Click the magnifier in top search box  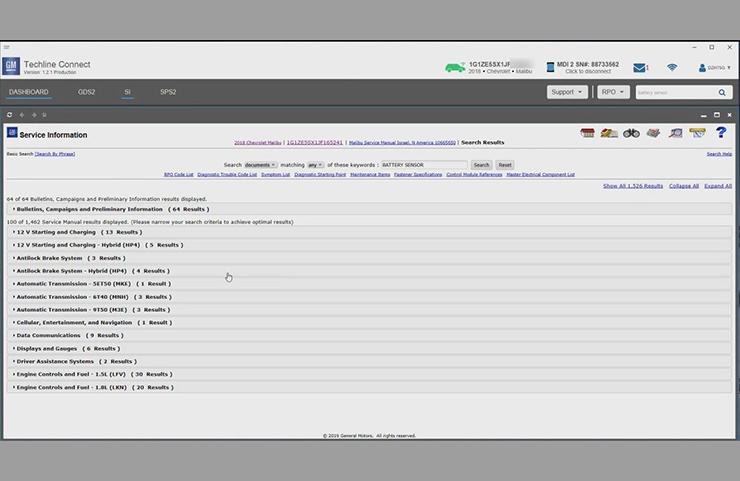[722, 93]
